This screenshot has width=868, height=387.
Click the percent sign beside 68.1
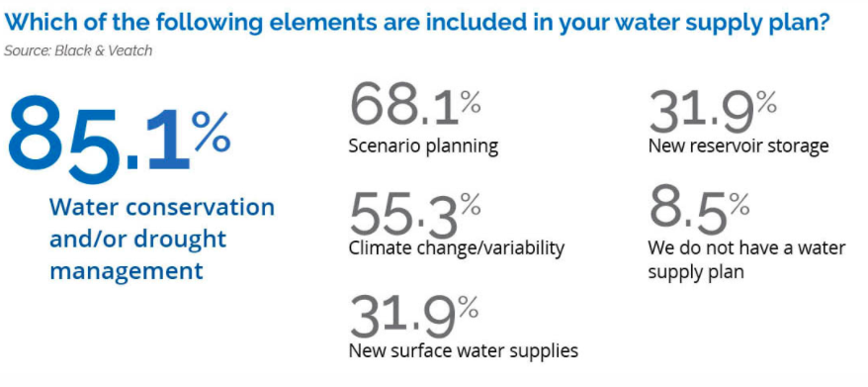[x=471, y=100]
